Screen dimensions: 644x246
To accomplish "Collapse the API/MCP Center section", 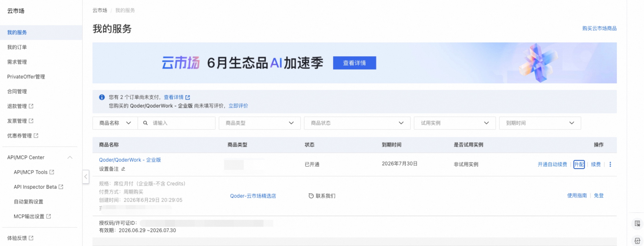I will (70, 157).
